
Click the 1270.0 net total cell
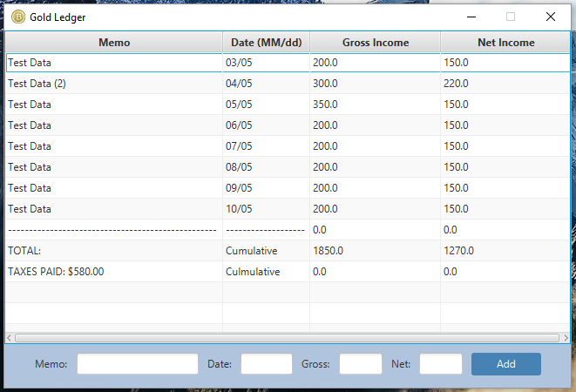coord(505,251)
